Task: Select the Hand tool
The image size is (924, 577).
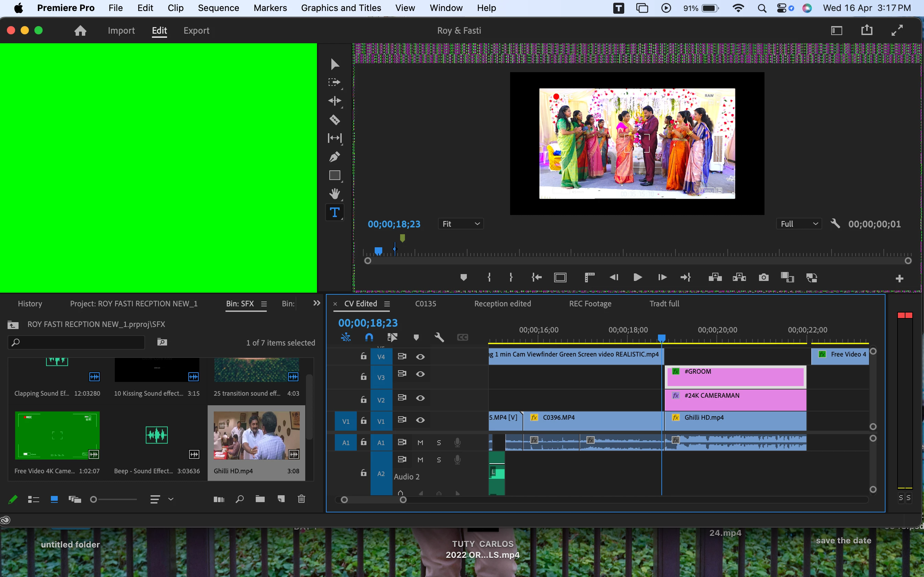Action: click(334, 193)
